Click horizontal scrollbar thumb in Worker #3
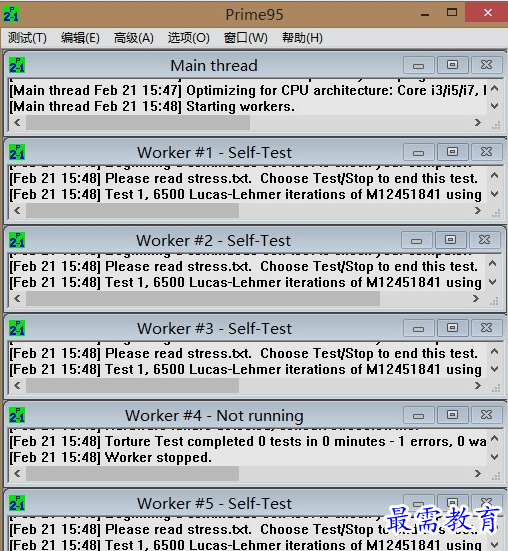The width and height of the screenshot is (508, 551). pyautogui.click(x=132, y=385)
